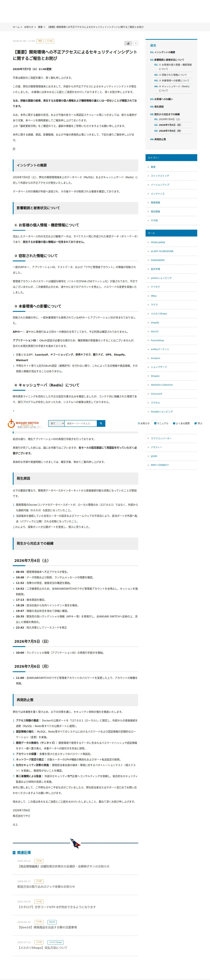The height and width of the screenshot is (980, 210).
Task: Open related article 【メルカリShops】支払方法について
Action: [42, 948]
